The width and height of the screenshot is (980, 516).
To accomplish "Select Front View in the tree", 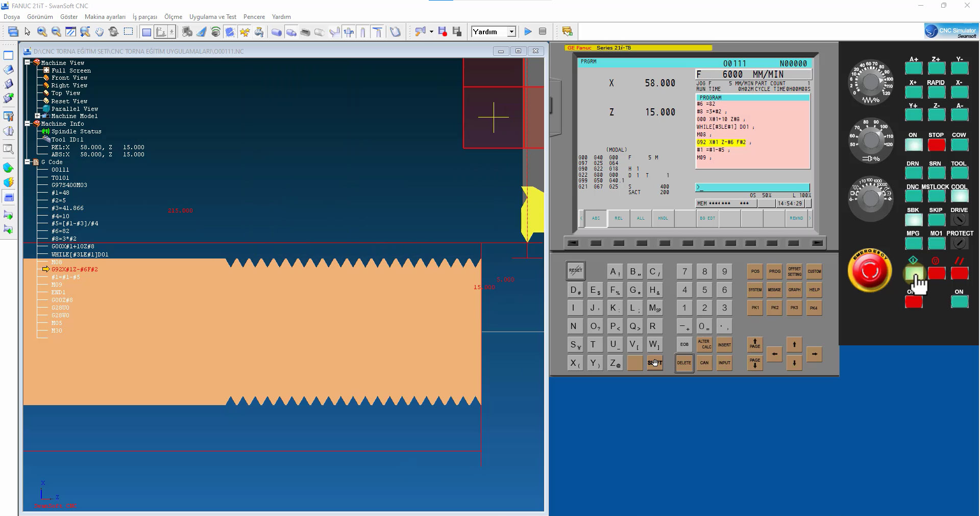I will pos(69,78).
